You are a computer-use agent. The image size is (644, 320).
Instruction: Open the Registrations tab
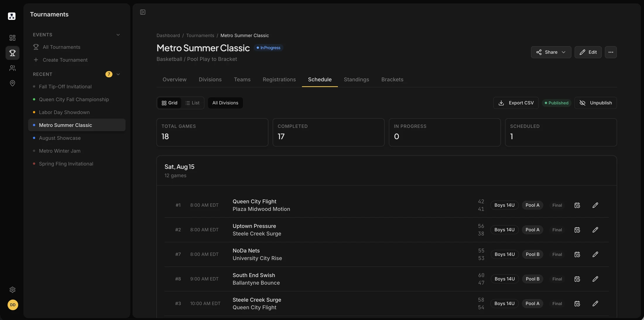click(279, 80)
